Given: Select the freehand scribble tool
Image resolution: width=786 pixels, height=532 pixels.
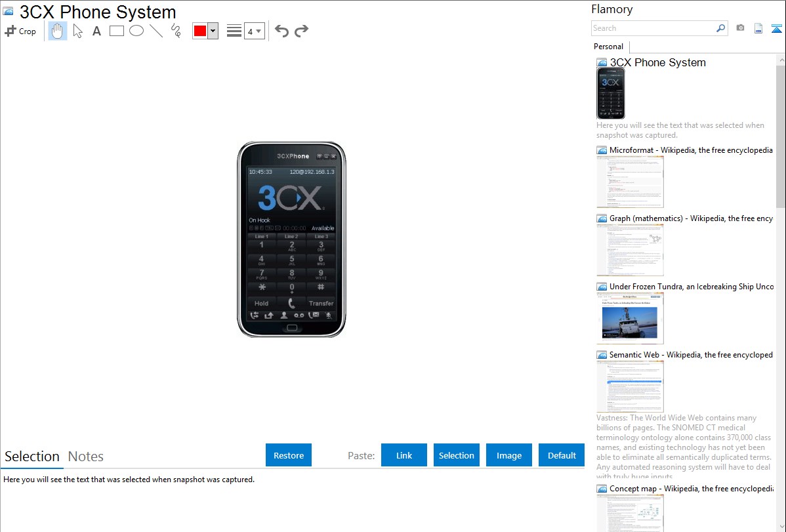Looking at the screenshot, I should coord(176,31).
